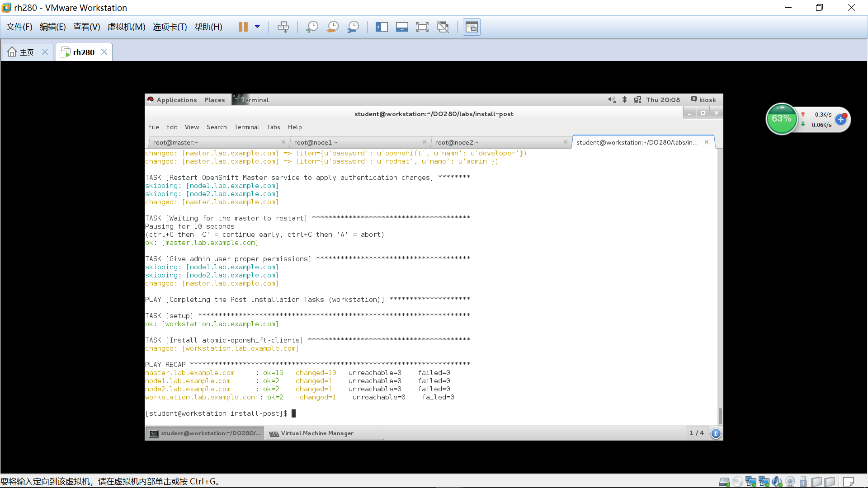Open the Snapshot Manager

353,27
